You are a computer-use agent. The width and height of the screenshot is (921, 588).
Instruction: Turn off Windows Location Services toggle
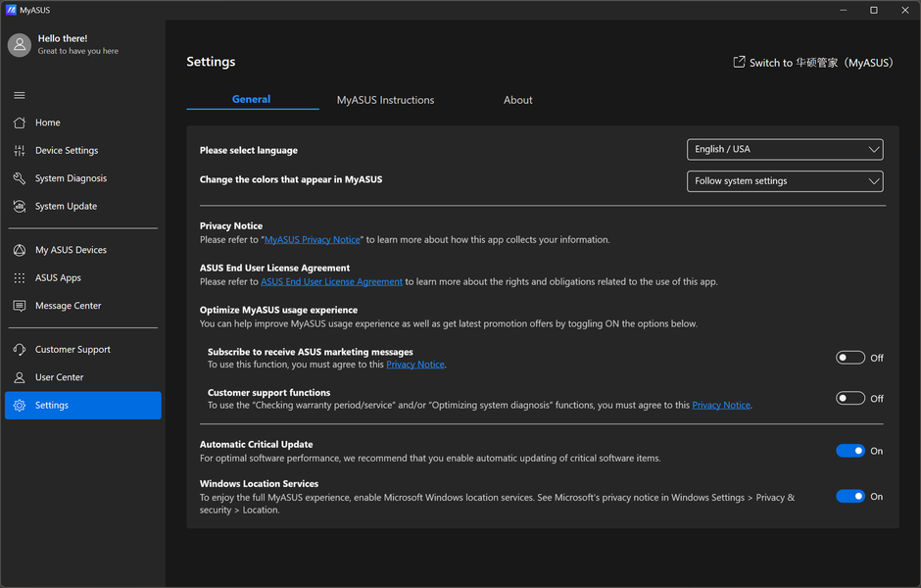pyautogui.click(x=849, y=496)
